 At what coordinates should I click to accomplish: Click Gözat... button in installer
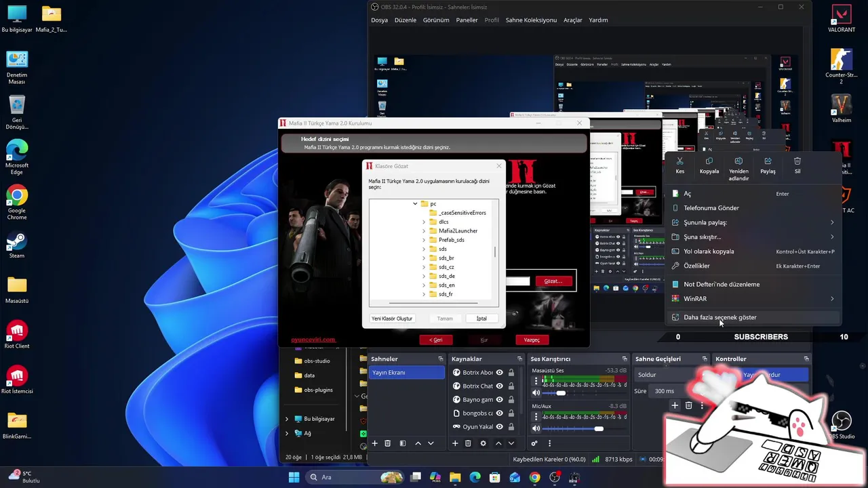[553, 281]
